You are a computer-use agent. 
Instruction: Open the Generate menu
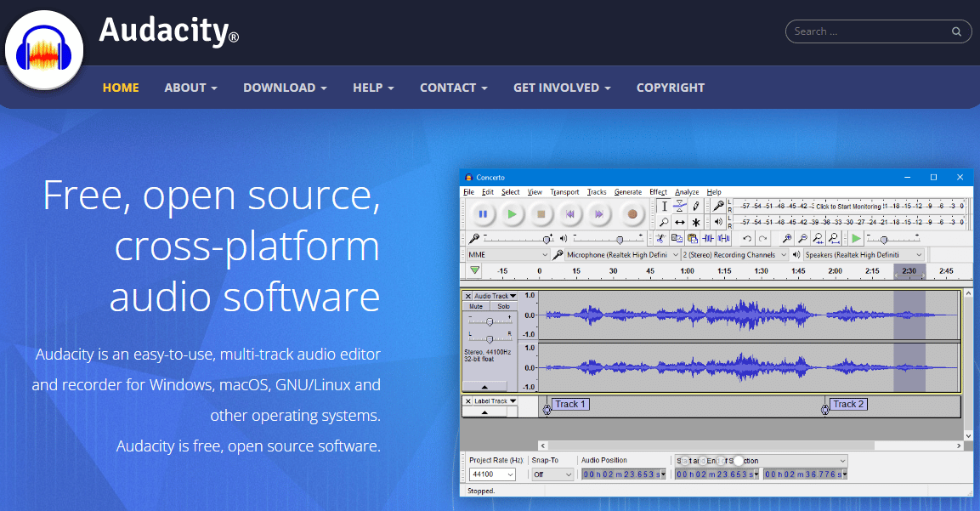pyautogui.click(x=627, y=192)
